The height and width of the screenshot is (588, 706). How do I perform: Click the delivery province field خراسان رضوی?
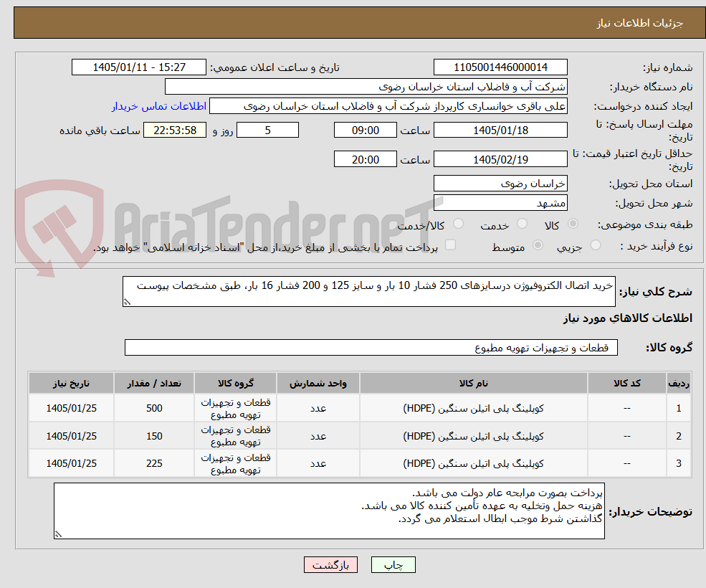500,184
